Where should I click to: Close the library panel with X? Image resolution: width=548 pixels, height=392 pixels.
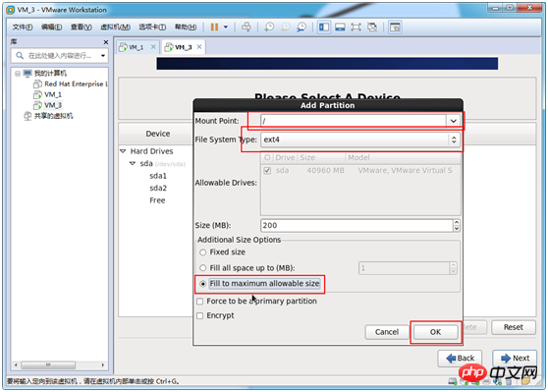pos(106,42)
